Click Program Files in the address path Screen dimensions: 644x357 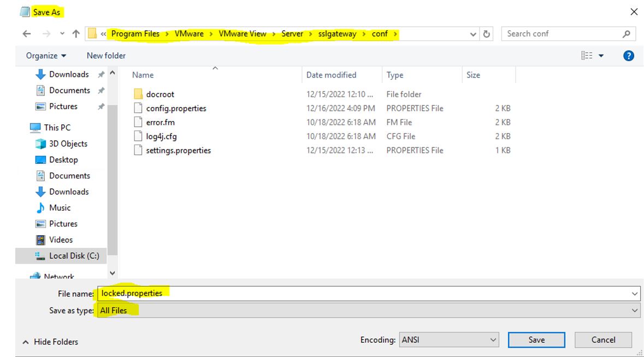pyautogui.click(x=135, y=34)
